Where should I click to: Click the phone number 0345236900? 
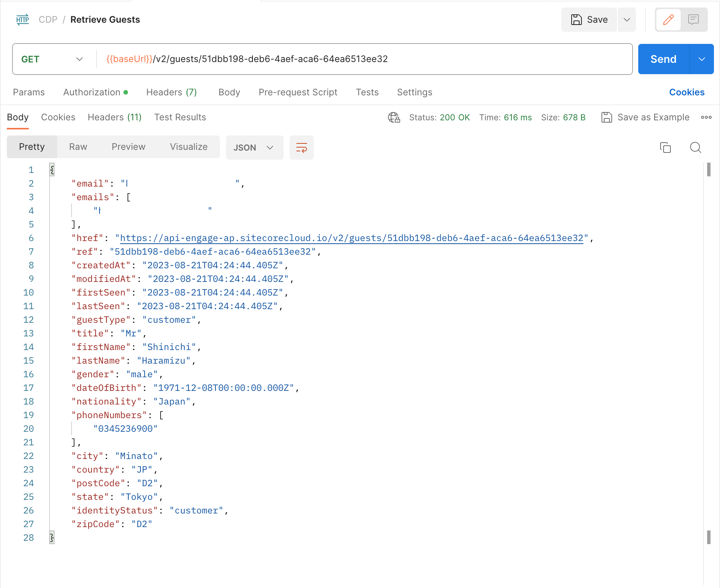[x=125, y=429]
